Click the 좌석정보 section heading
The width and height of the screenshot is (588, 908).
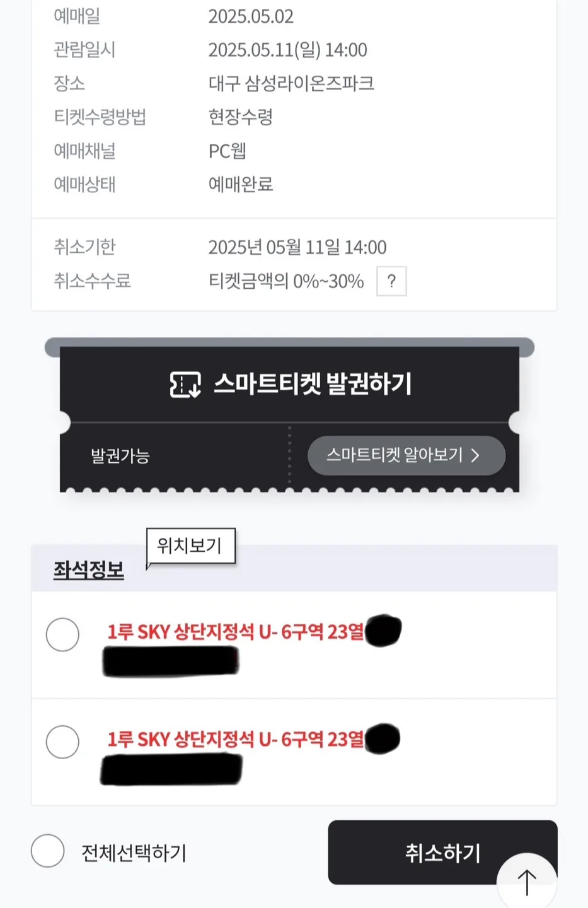[89, 570]
